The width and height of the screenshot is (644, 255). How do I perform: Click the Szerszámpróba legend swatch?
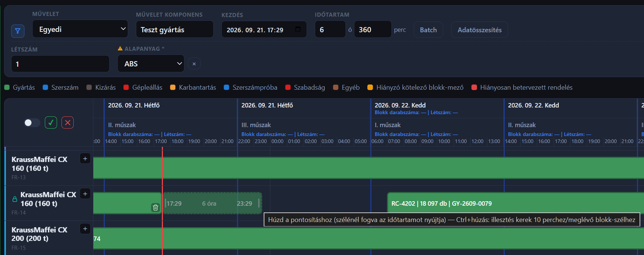click(x=227, y=87)
